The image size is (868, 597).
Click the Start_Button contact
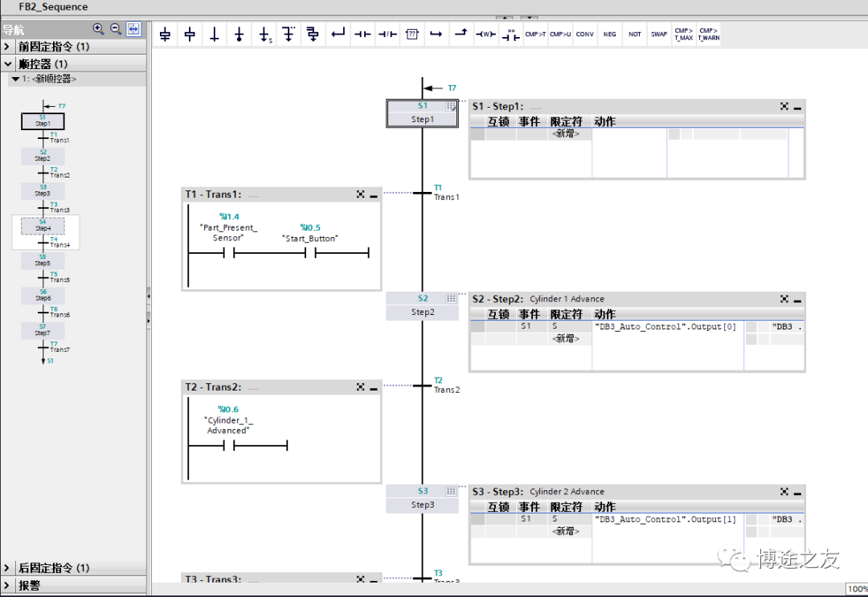pyautogui.click(x=310, y=253)
